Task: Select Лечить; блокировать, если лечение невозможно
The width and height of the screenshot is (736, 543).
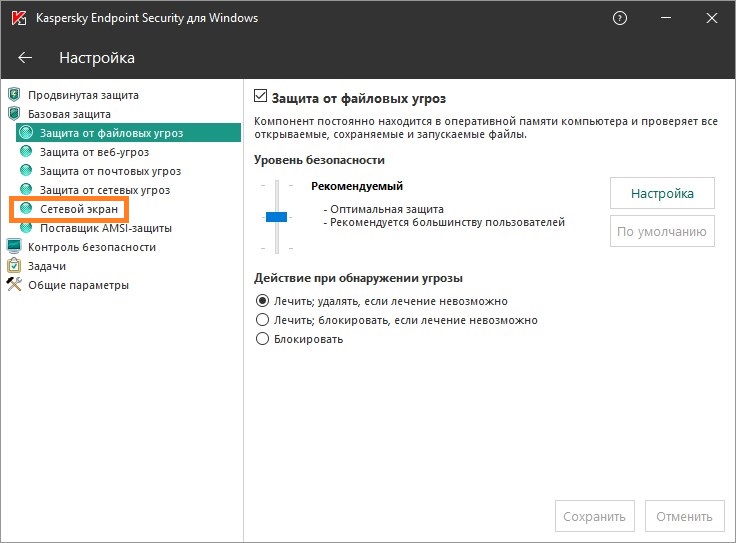Action: pyautogui.click(x=263, y=320)
